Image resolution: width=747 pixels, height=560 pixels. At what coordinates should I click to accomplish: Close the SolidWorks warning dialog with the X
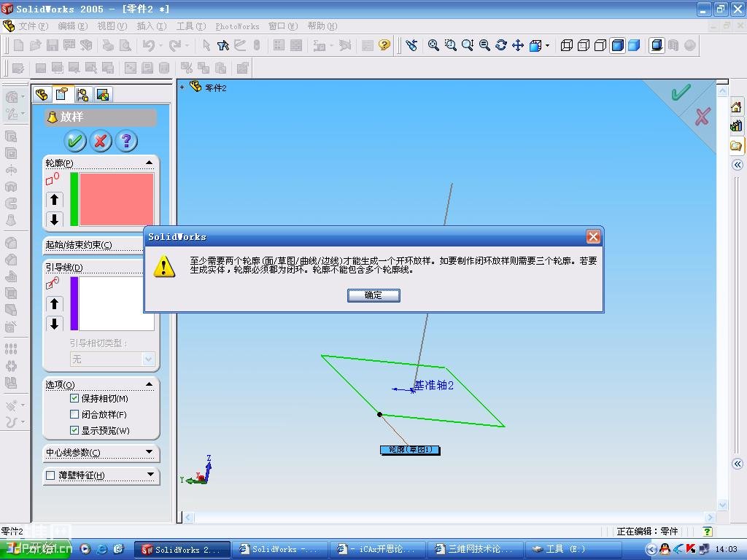(593, 237)
